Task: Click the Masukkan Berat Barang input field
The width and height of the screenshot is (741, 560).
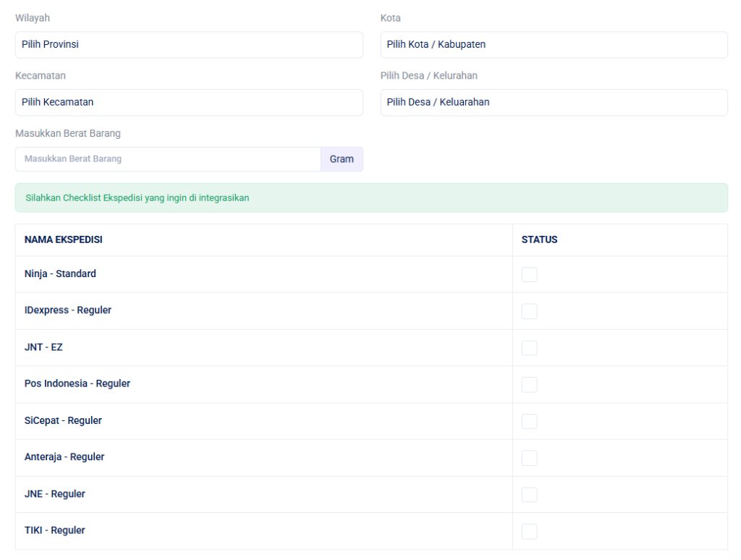Action: 168,159
